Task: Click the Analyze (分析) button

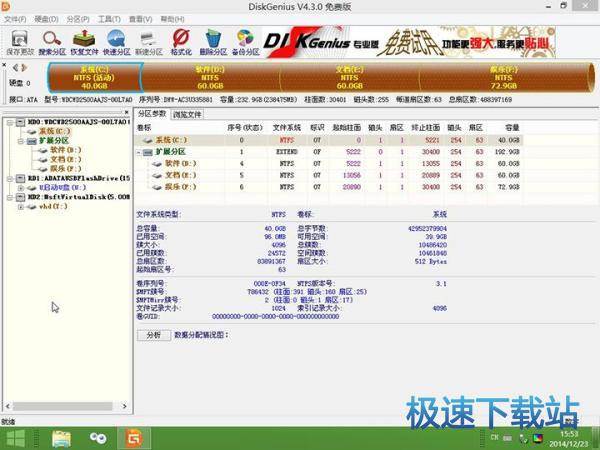Action: coord(153,335)
